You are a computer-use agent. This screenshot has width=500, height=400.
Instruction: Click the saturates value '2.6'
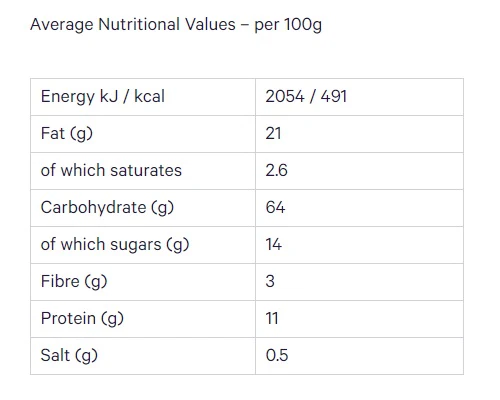pyautogui.click(x=276, y=170)
